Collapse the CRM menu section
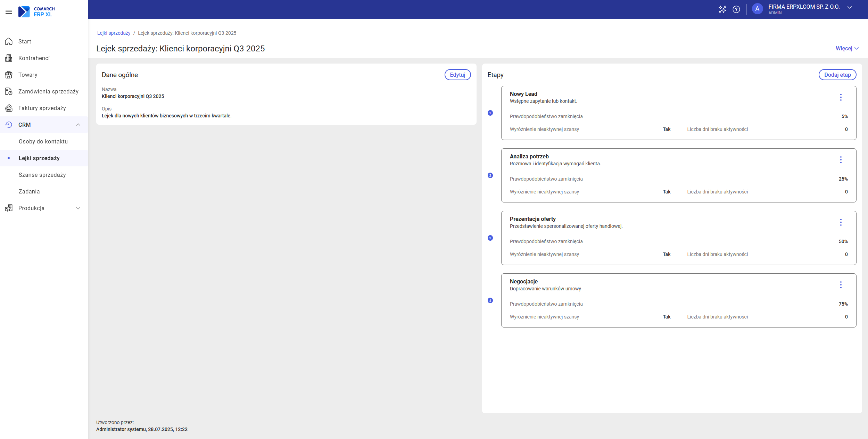This screenshot has width=868, height=439. [78, 125]
